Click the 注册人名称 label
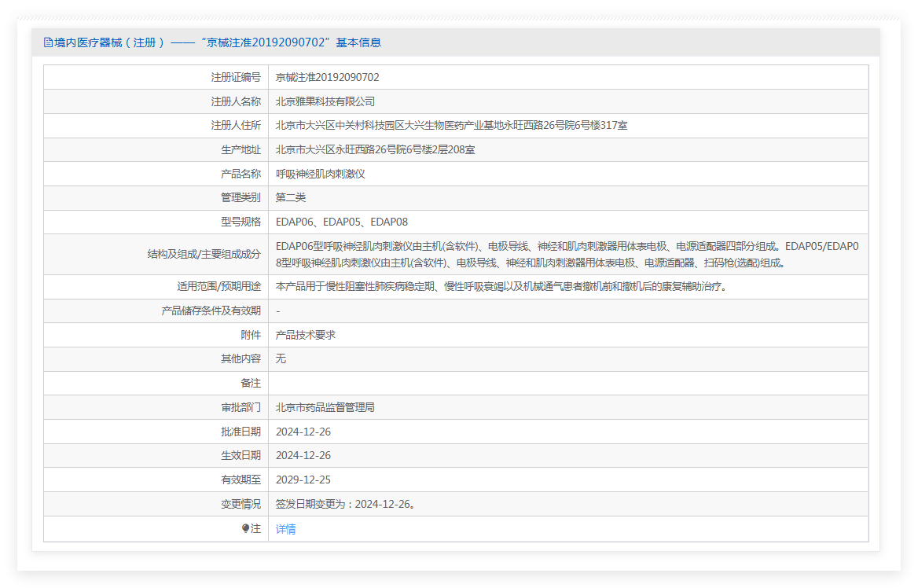 [x=236, y=101]
